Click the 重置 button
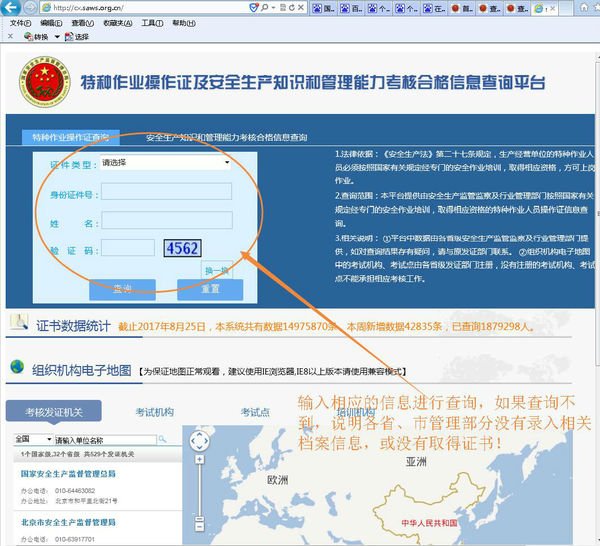This screenshot has width=600, height=546. [x=210, y=289]
